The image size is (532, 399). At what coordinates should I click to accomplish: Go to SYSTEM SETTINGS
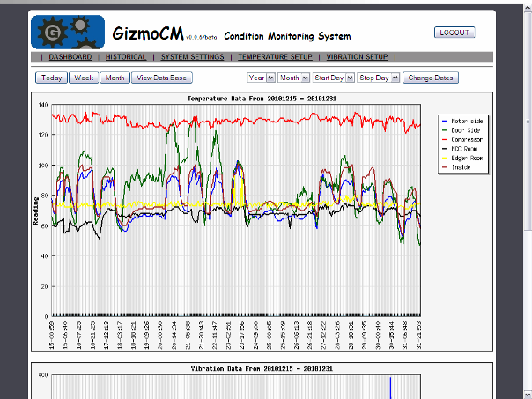coord(192,57)
